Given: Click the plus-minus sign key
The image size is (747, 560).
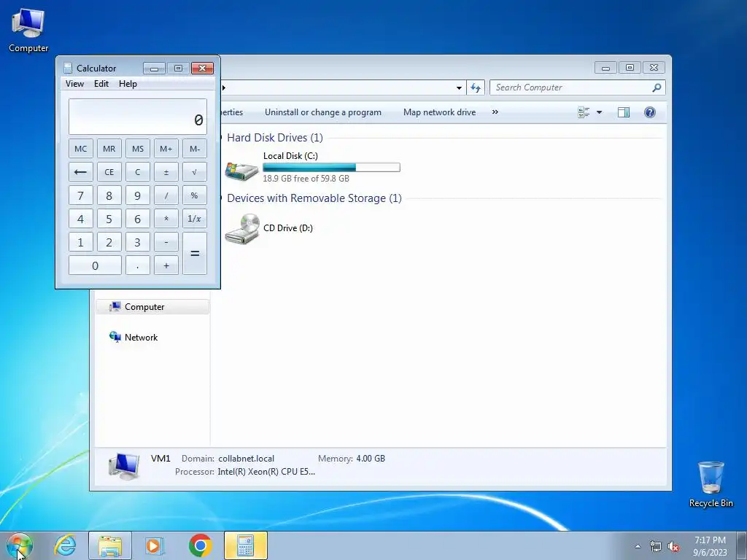Looking at the screenshot, I should 166,172.
